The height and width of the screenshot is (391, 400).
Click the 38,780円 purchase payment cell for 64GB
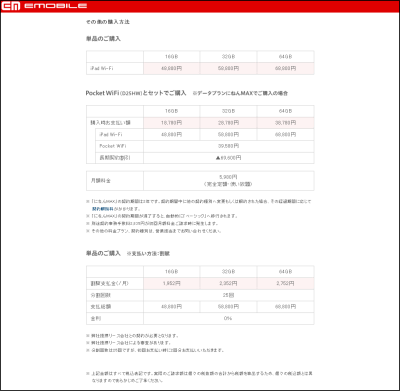point(286,123)
